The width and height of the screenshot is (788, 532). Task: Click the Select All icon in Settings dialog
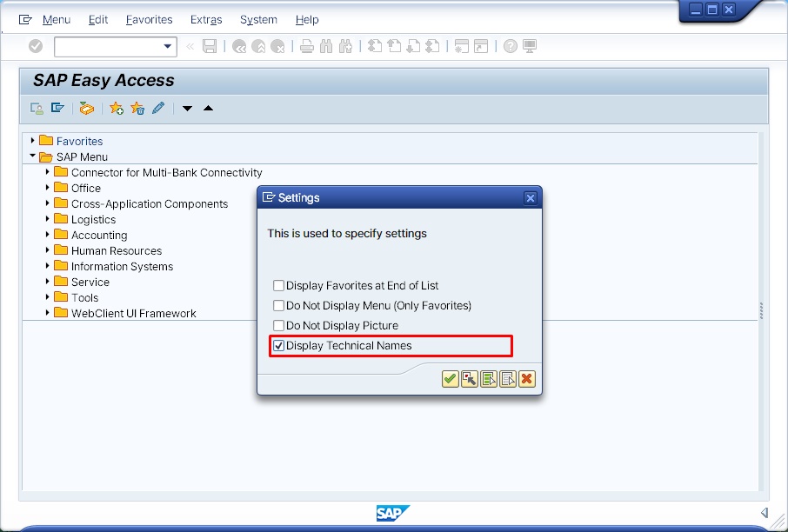(x=489, y=379)
